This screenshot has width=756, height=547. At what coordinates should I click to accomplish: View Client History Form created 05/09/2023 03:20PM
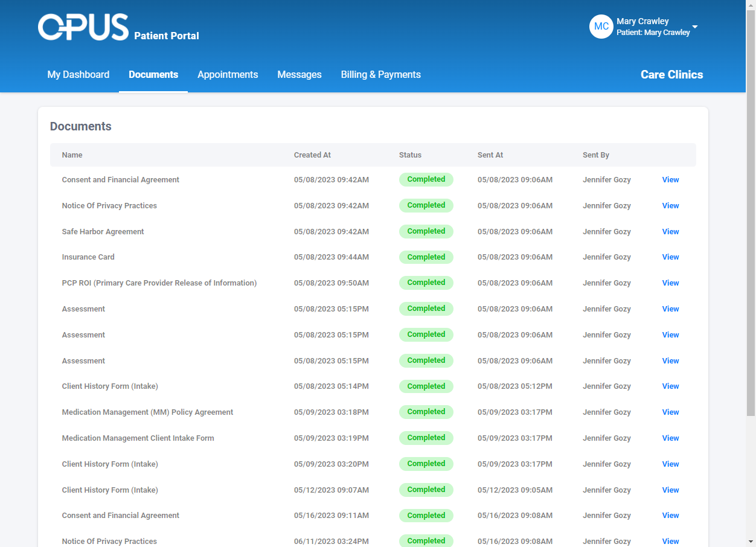(670, 464)
